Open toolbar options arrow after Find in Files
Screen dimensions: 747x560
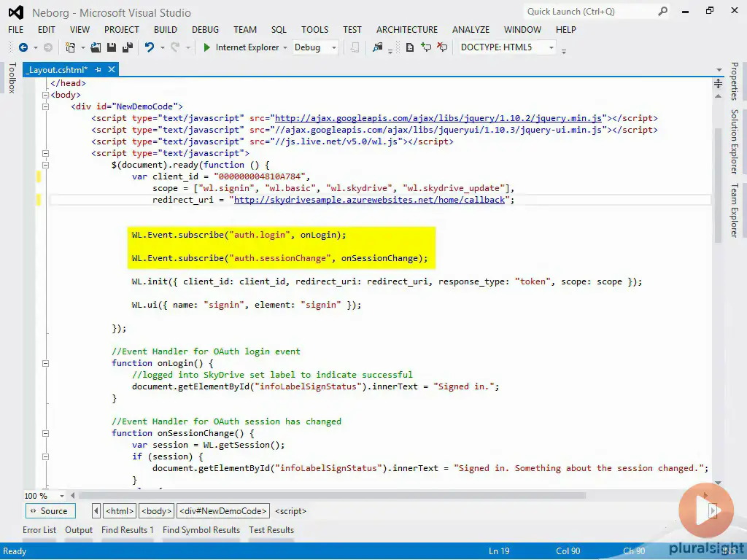[390, 51]
